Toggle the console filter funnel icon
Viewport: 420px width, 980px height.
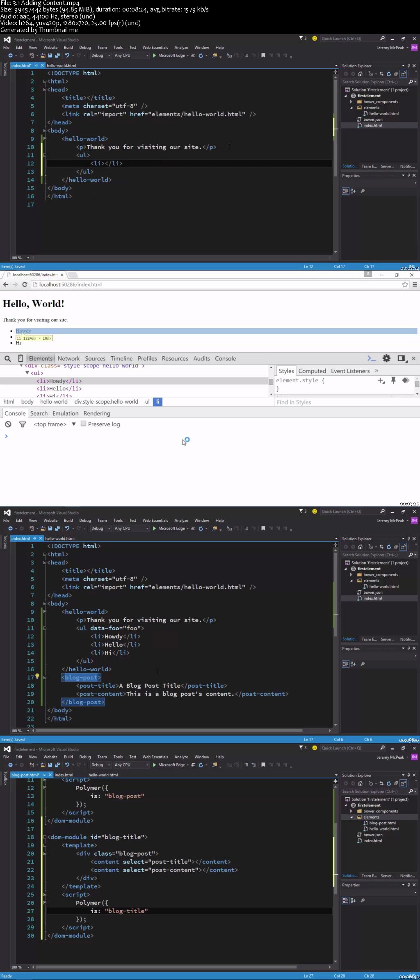(x=23, y=424)
